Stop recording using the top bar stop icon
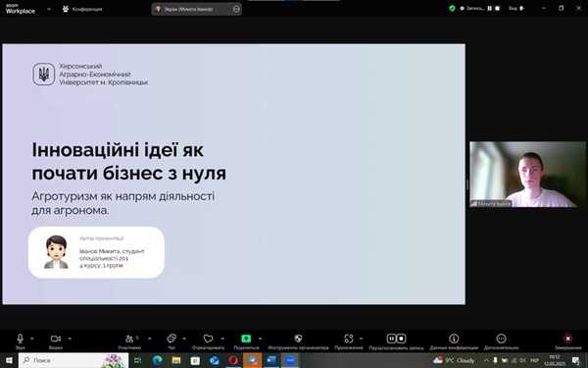588x368 pixels. [x=498, y=8]
